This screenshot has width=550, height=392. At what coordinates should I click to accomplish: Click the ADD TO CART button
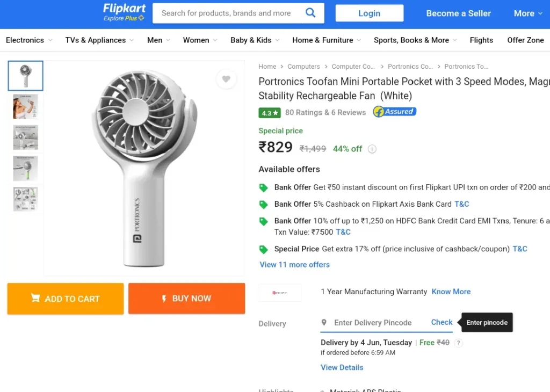pos(66,299)
